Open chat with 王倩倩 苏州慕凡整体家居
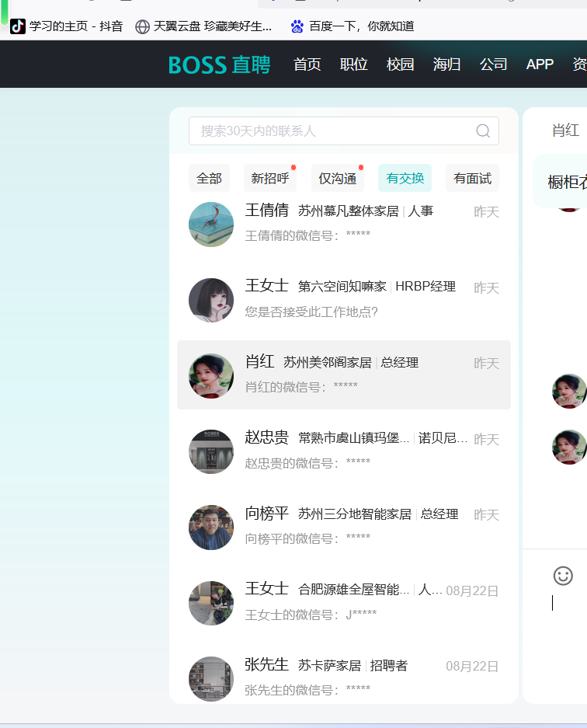 (x=344, y=224)
